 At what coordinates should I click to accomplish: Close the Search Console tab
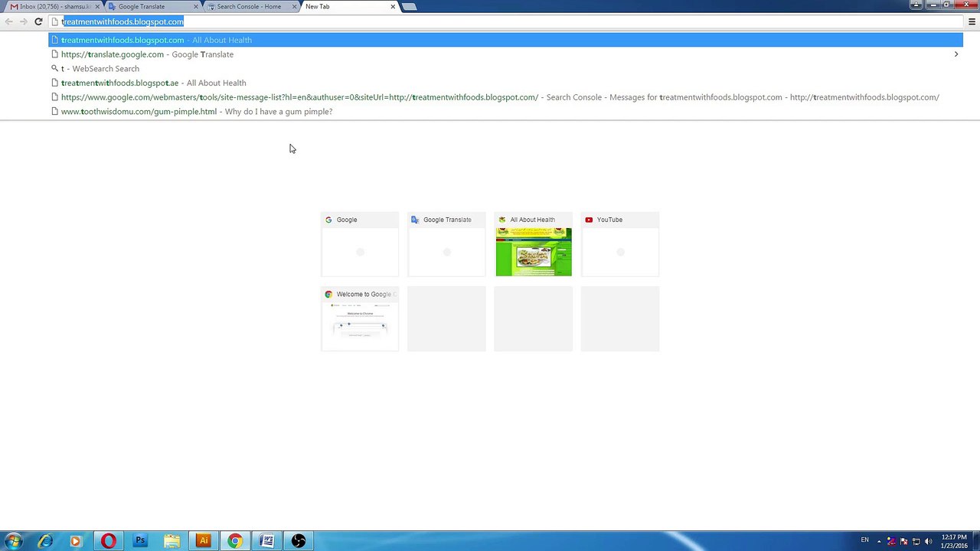294,6
